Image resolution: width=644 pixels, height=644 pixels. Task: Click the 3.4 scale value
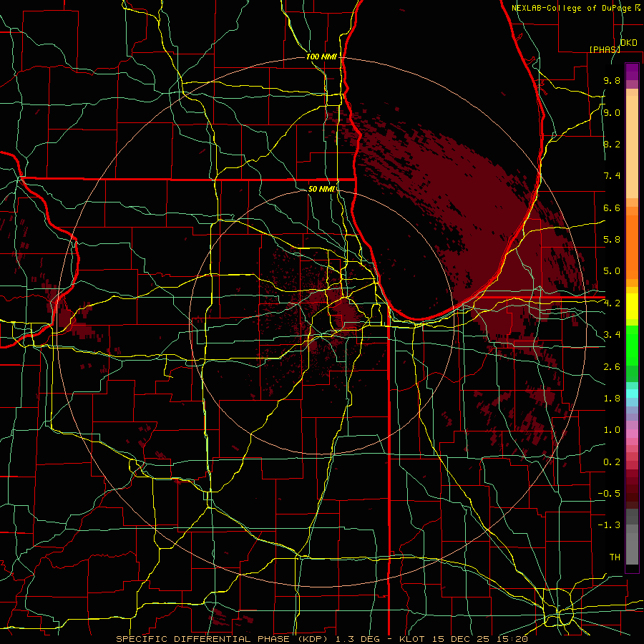(612, 335)
